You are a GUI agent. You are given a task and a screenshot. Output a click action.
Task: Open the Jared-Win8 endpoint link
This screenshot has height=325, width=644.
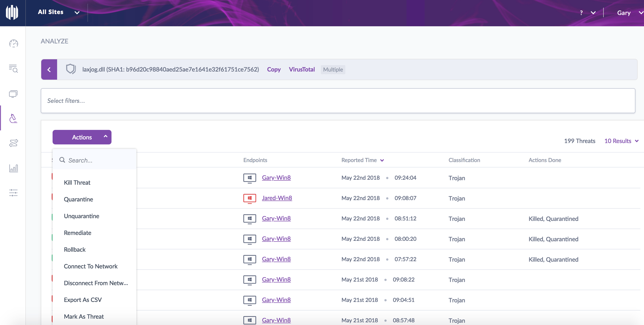click(277, 198)
